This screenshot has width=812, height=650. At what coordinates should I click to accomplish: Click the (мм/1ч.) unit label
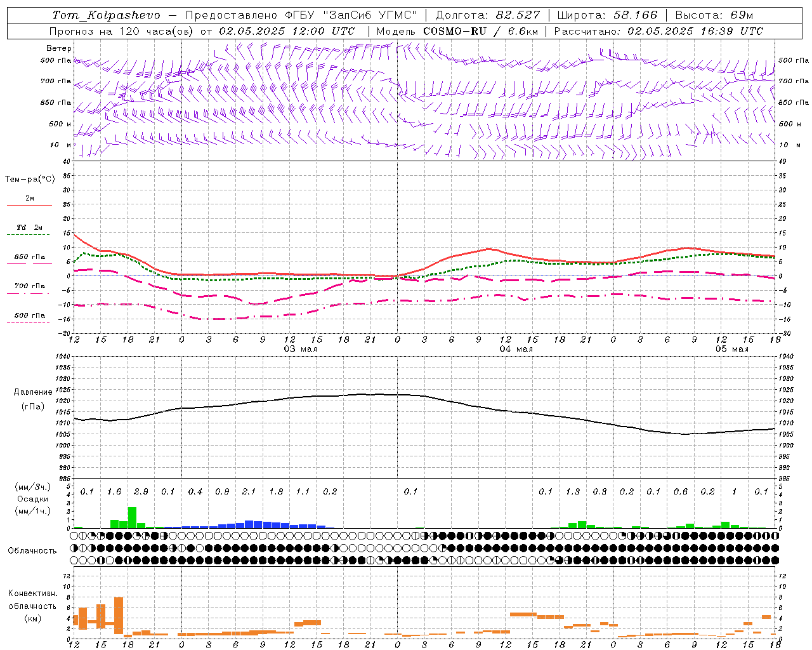(x=32, y=511)
